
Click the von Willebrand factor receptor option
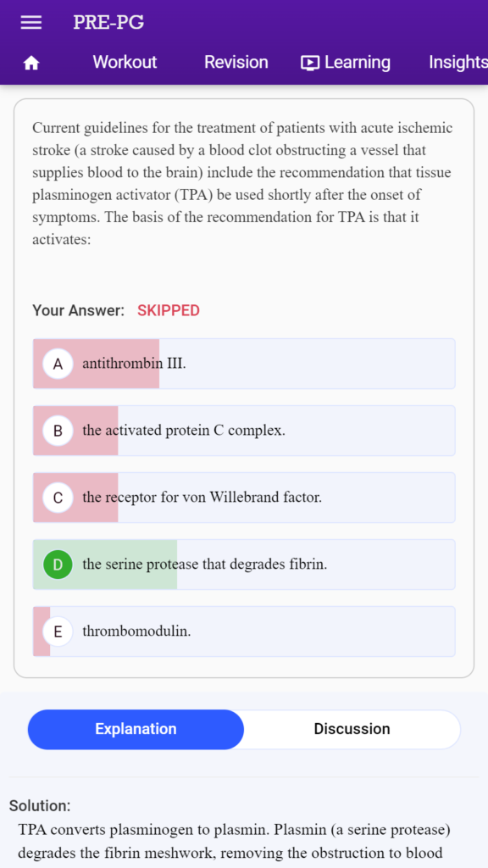[244, 498]
